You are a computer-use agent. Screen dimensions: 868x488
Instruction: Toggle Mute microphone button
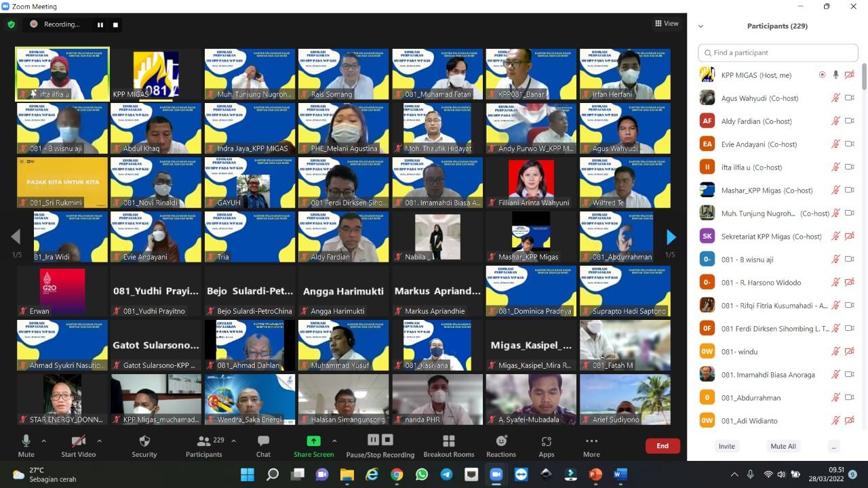[26, 445]
